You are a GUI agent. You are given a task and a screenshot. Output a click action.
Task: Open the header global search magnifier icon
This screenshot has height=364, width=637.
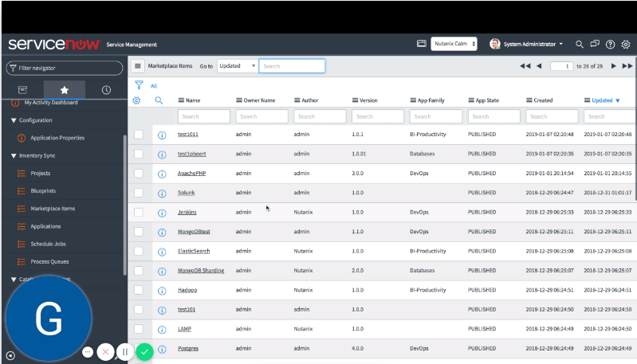point(580,44)
